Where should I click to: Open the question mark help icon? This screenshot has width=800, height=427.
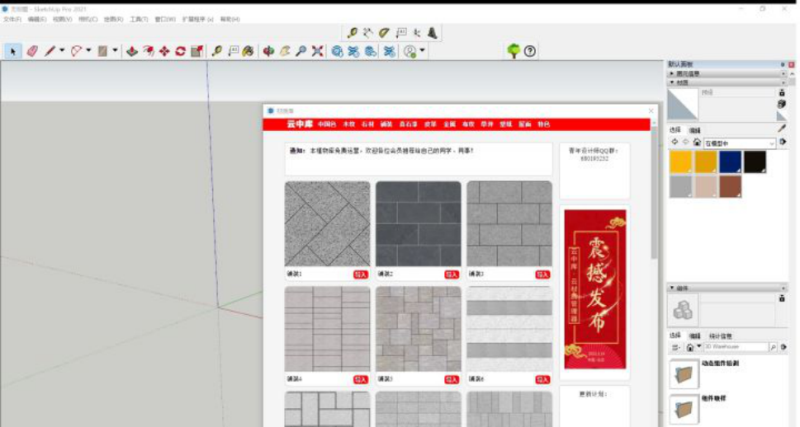coord(530,51)
